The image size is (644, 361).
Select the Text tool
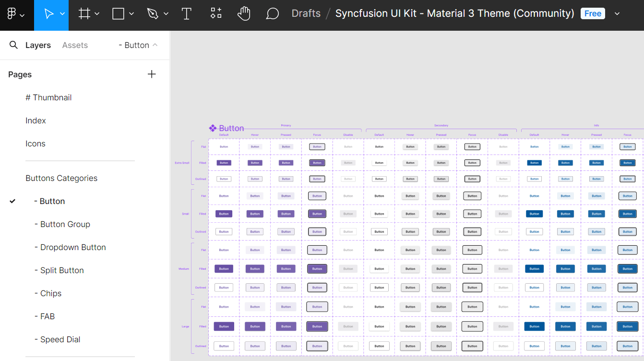187,14
